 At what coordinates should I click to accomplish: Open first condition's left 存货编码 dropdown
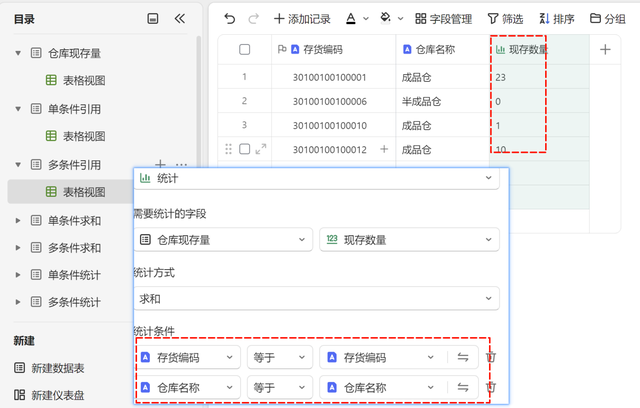pyautogui.click(x=188, y=357)
